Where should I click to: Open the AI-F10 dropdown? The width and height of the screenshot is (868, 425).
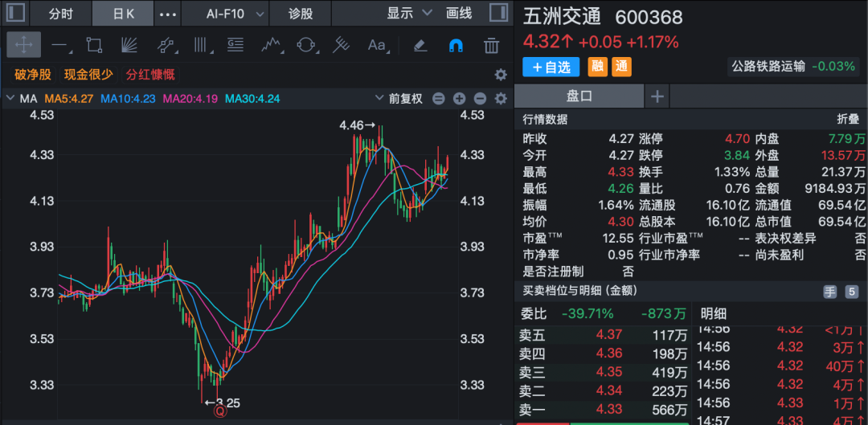point(225,14)
